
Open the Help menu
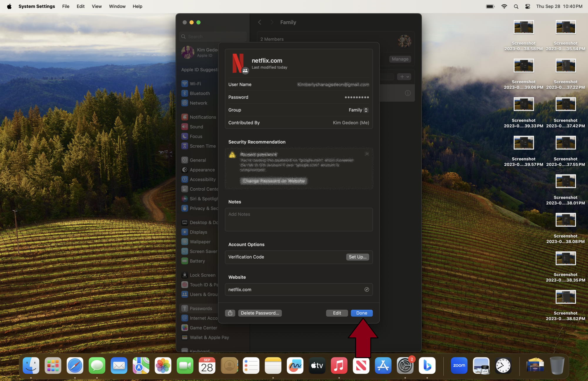tap(137, 6)
